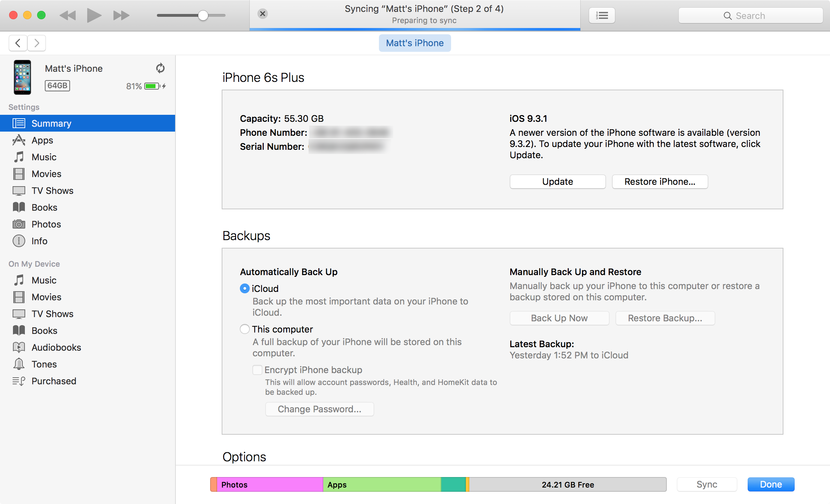Select Info in the Settings sidebar

pos(39,241)
